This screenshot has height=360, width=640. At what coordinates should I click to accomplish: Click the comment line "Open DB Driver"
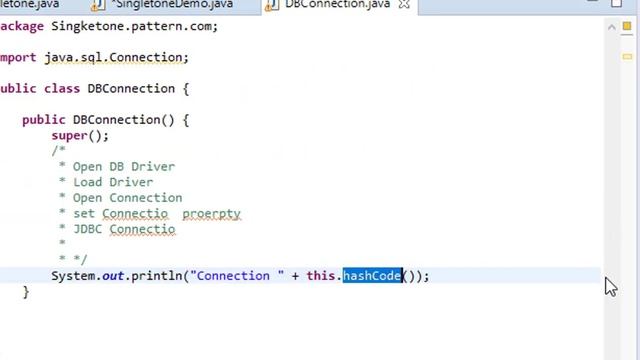pos(123,167)
